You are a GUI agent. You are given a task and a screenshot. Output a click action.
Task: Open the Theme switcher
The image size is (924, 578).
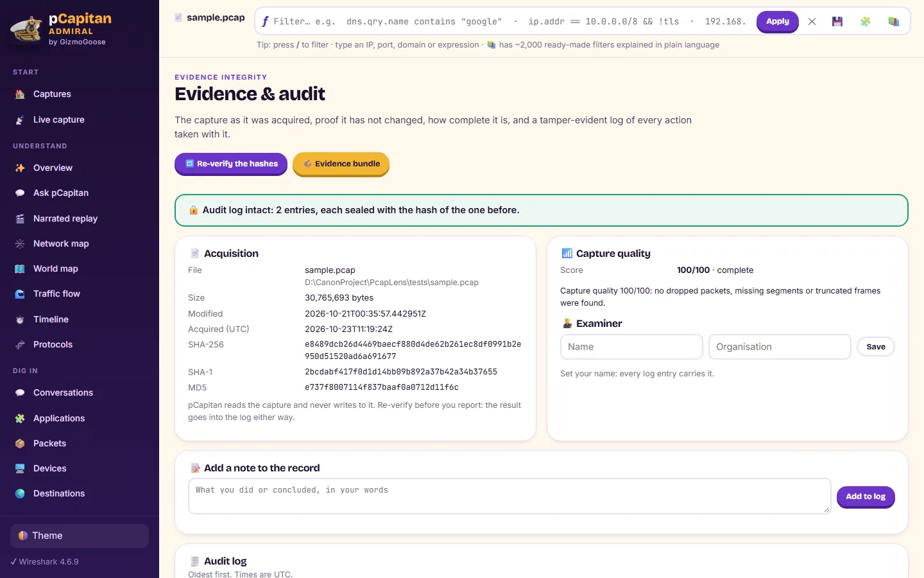pyautogui.click(x=80, y=536)
